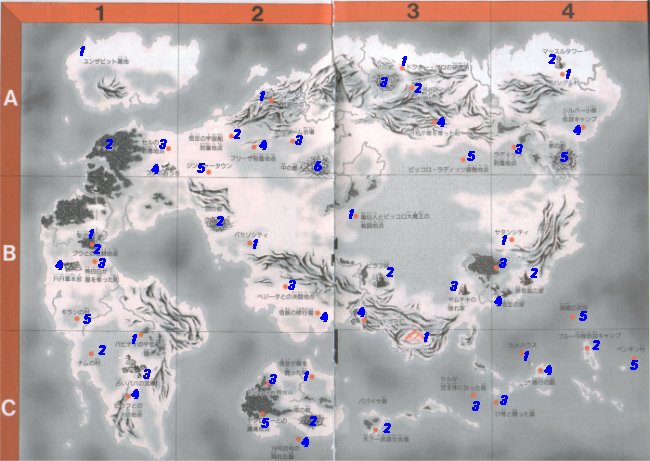Image resolution: width=650 pixels, height=461 pixels.
Task: Click column header 1 on the map grid
Action: click(x=100, y=14)
